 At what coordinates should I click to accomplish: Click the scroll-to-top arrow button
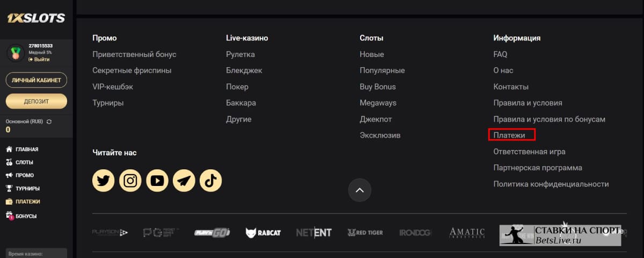click(x=360, y=190)
